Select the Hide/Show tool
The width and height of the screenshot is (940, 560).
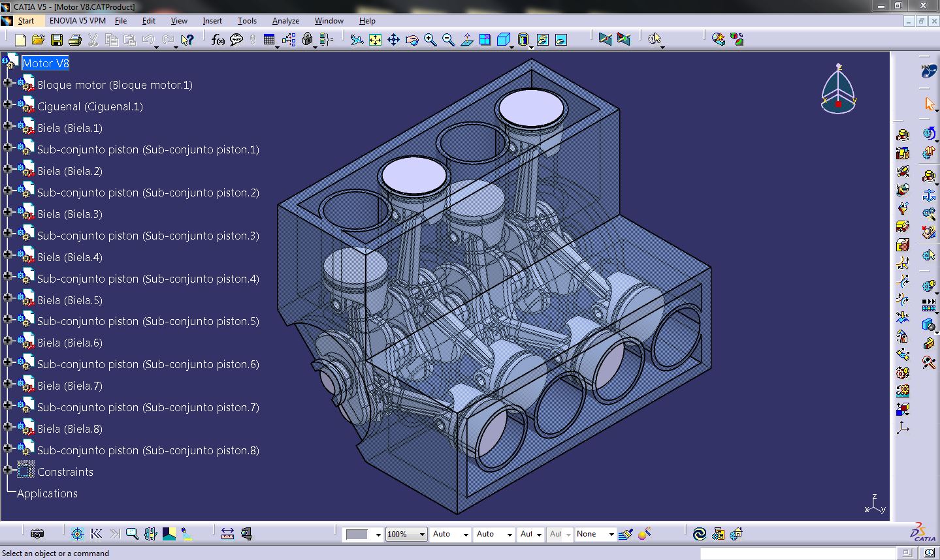[542, 40]
